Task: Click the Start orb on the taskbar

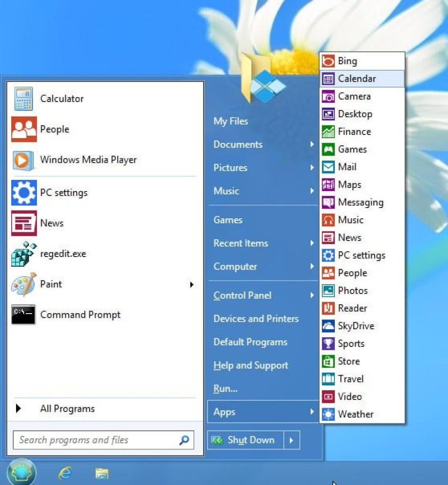Action: 21,473
